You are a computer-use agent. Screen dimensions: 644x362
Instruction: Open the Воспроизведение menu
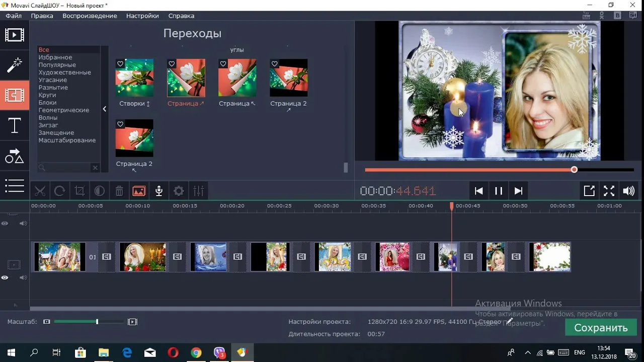90,16
